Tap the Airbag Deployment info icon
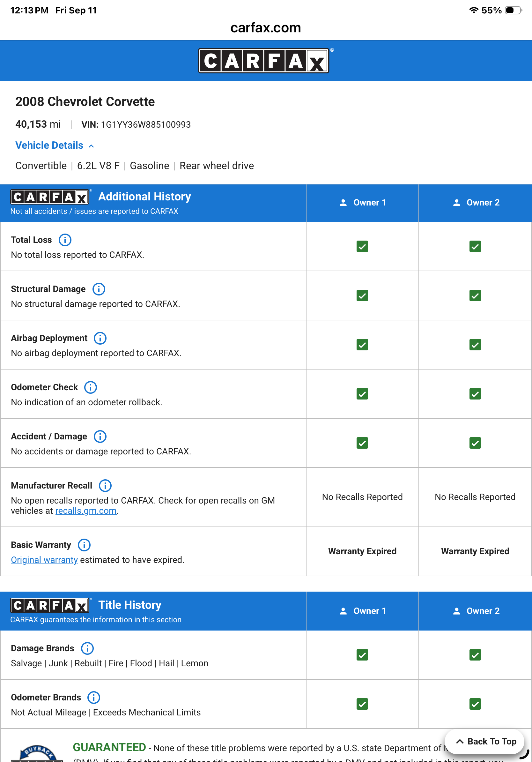 coord(100,338)
